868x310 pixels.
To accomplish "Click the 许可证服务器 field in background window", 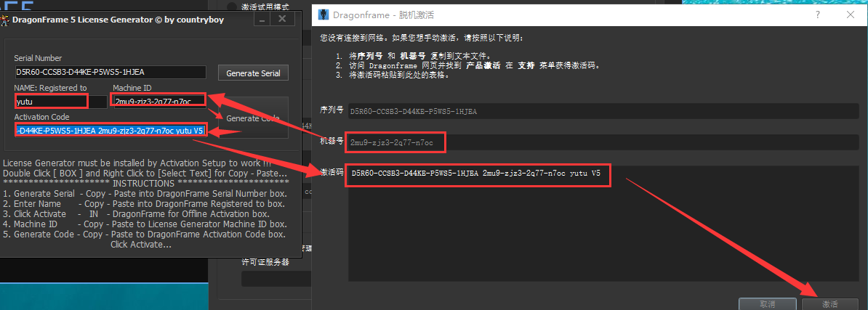I will (276, 279).
